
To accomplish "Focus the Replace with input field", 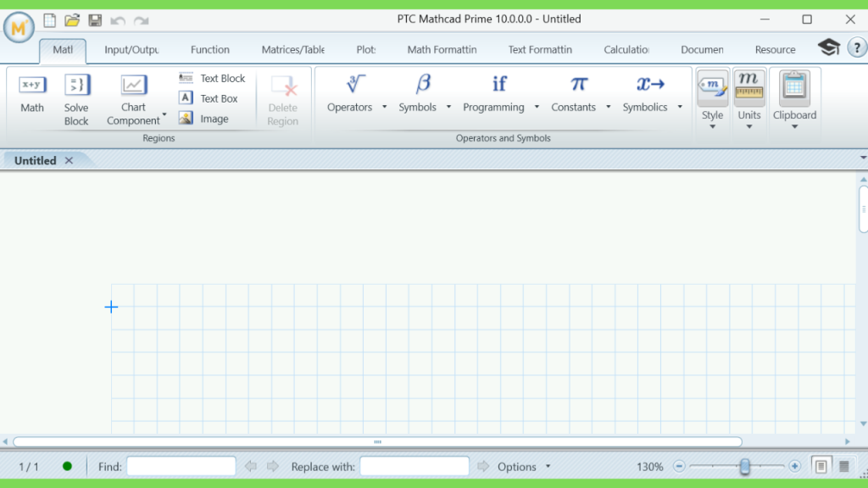I will 415,467.
